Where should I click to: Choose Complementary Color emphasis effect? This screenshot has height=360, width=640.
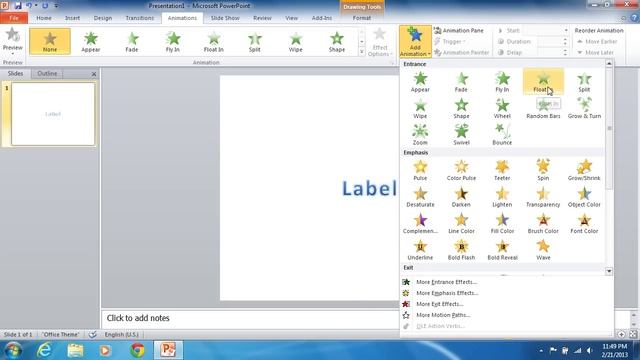[420, 223]
